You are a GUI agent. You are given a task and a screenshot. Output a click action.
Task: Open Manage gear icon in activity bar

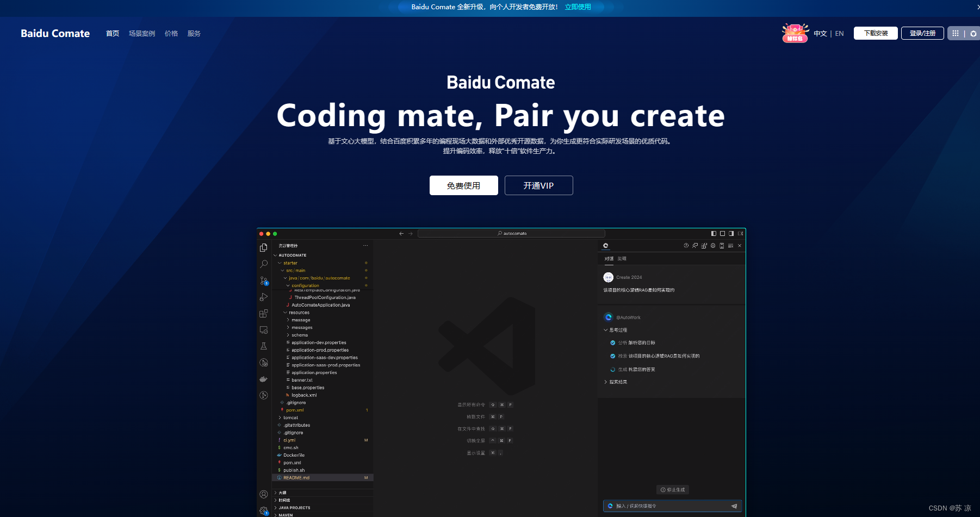point(264,511)
